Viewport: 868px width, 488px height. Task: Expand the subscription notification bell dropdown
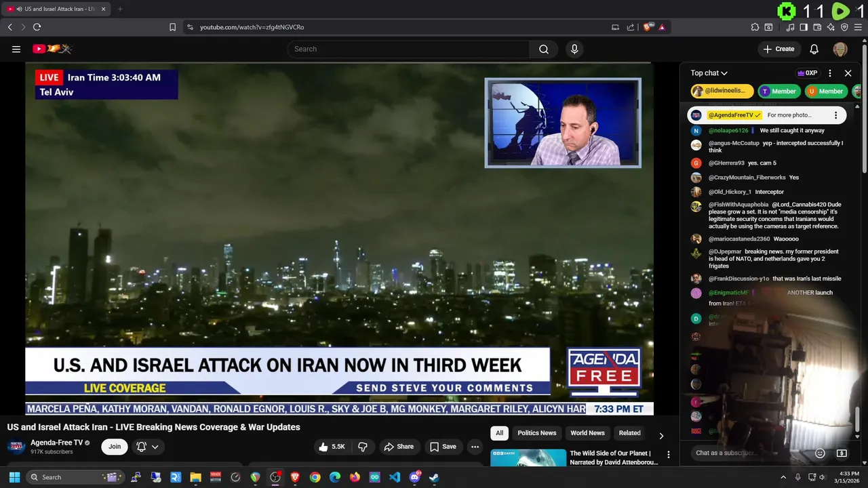click(x=148, y=447)
